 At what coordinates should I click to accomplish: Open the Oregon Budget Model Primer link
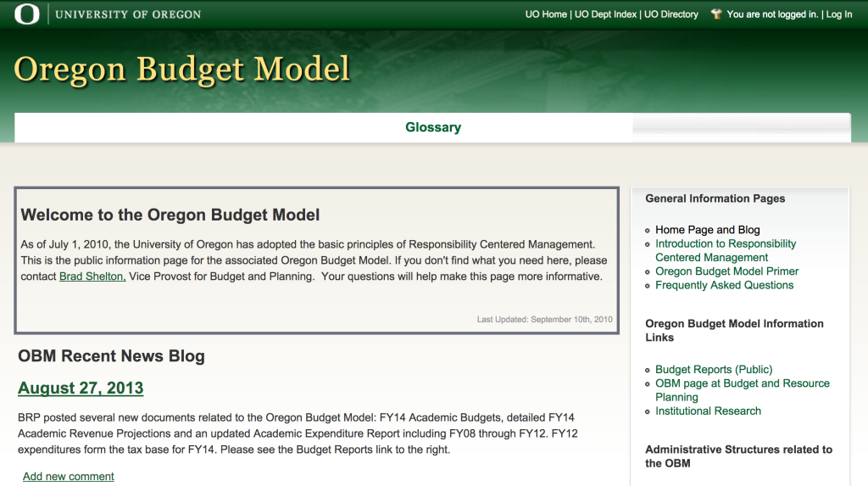click(726, 271)
